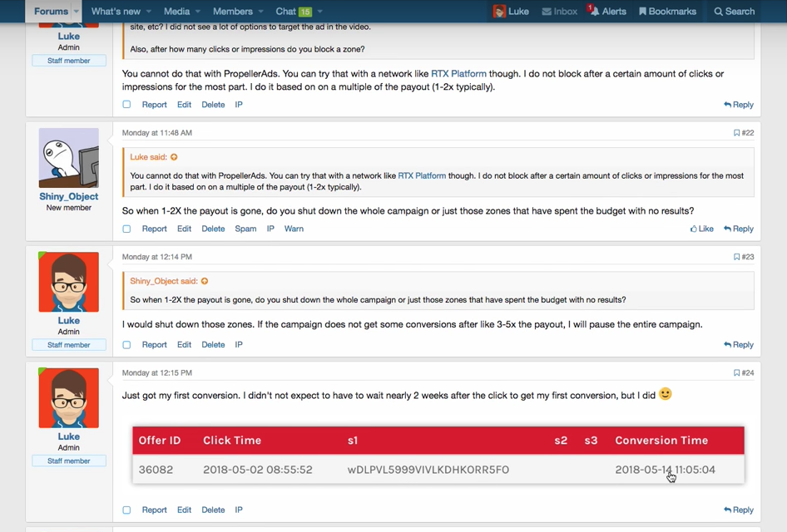
Task: Bookmark post #24 icon
Action: click(x=736, y=372)
